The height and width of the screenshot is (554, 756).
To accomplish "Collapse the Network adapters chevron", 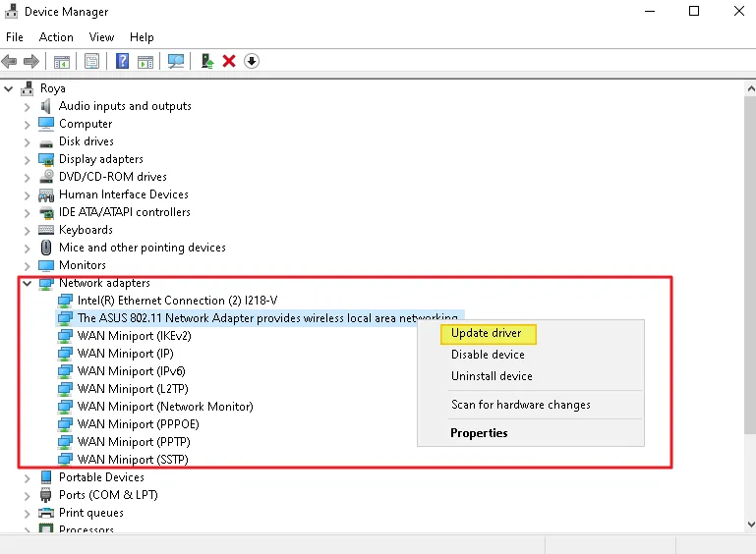I will pyautogui.click(x=27, y=283).
